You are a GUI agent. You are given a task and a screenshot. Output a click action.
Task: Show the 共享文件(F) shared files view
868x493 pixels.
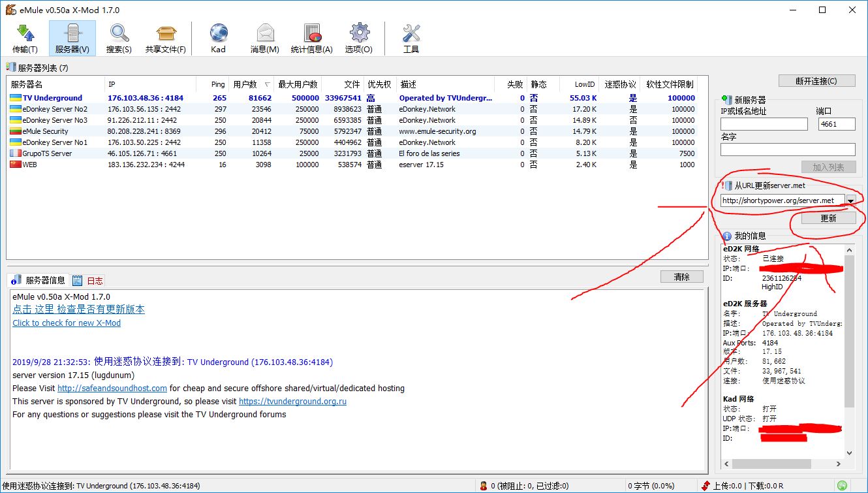pos(166,38)
